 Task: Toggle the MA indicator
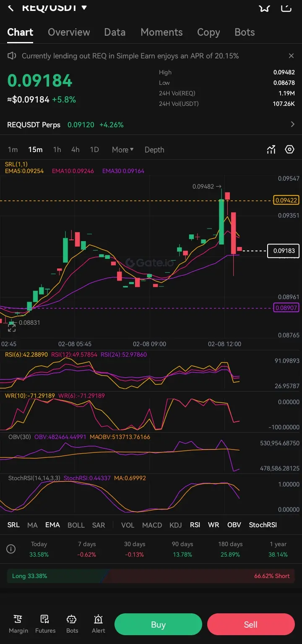coord(32,525)
